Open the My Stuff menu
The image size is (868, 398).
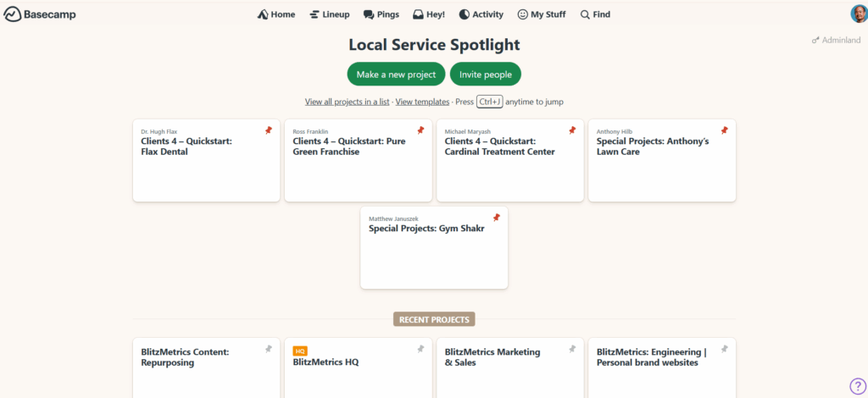542,14
